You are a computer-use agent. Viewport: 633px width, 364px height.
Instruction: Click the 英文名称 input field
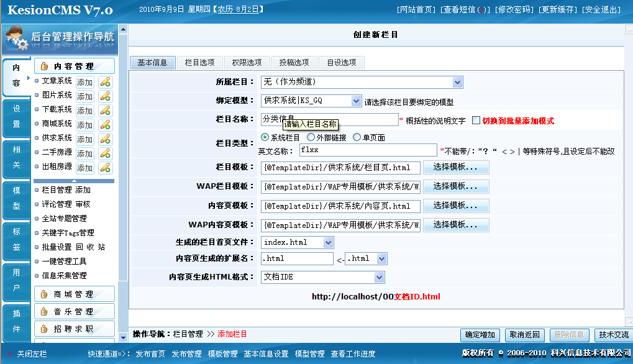tap(368, 150)
